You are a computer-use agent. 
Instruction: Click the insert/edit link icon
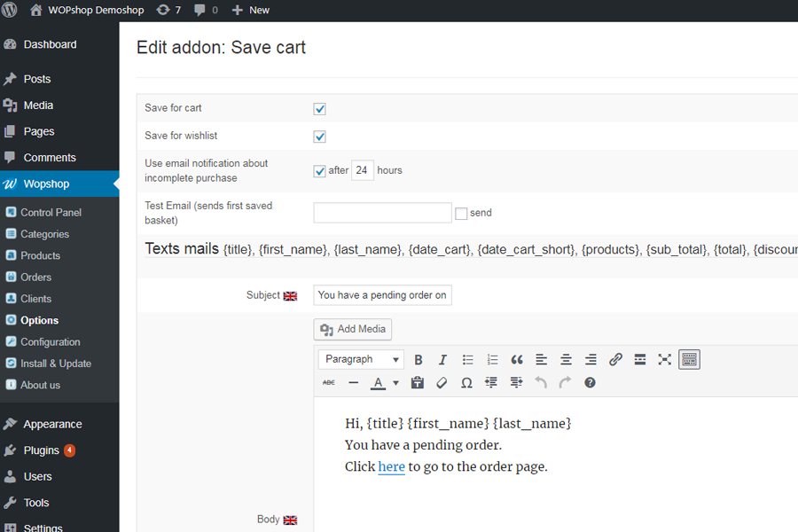point(615,360)
